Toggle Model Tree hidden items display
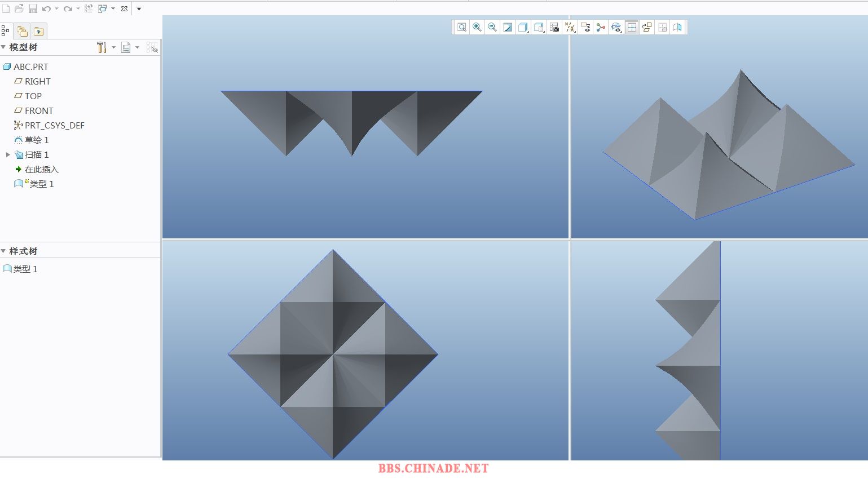868x479 pixels. pos(152,47)
